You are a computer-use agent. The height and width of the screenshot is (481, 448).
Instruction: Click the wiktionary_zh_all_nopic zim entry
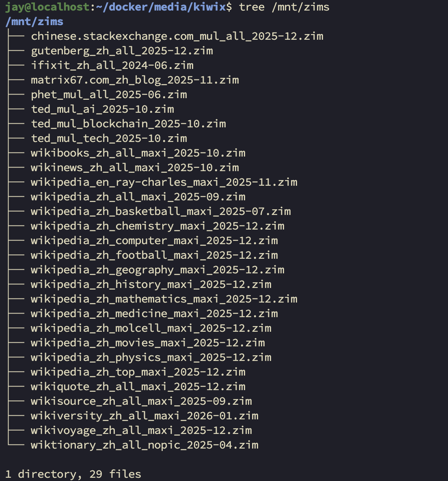(144, 445)
